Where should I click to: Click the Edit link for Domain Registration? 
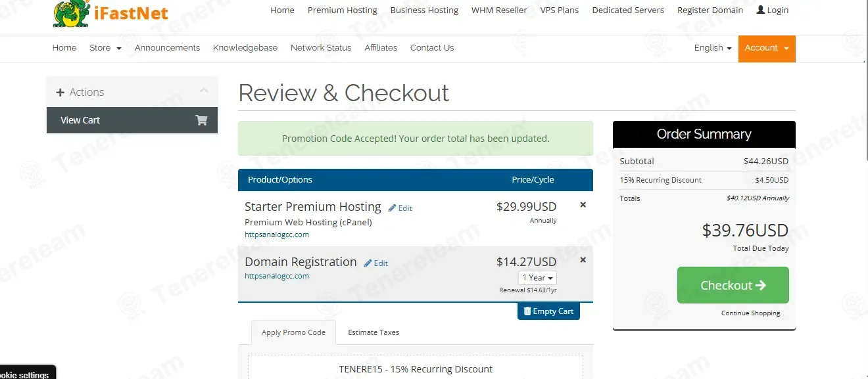375,263
